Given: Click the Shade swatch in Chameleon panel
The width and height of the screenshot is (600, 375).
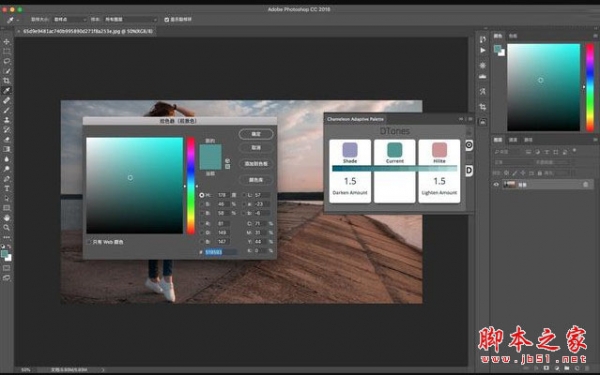Looking at the screenshot, I should click(x=350, y=150).
